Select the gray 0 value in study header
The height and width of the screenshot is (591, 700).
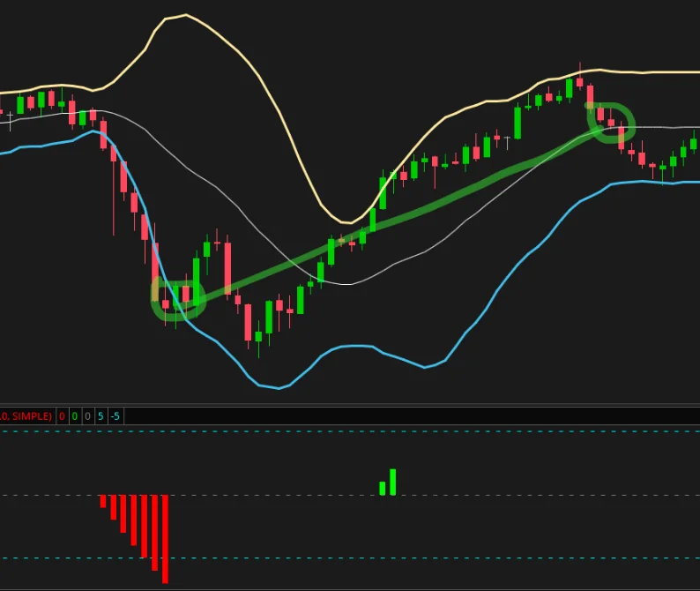coord(87,416)
